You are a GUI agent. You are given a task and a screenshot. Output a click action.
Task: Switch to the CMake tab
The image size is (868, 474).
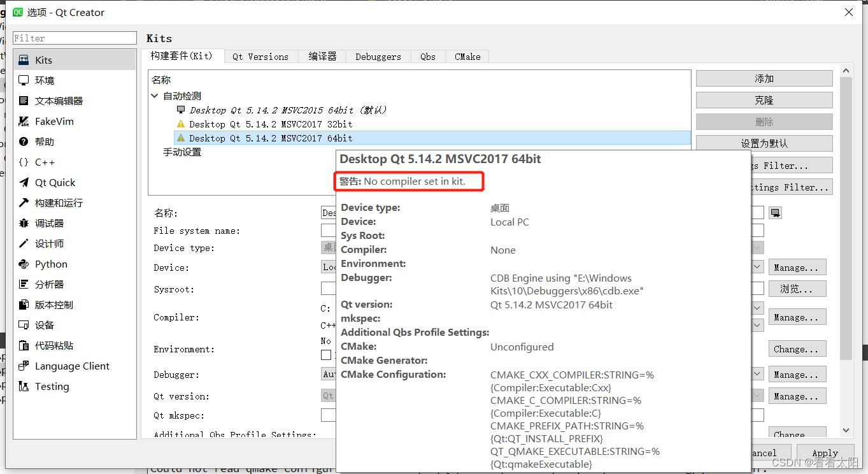[x=467, y=56]
